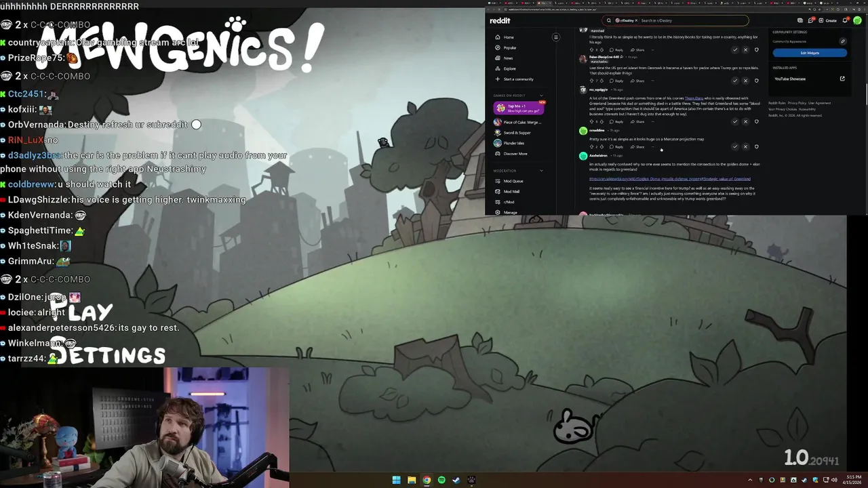Downvote the Mercator projection comment
Viewport: 868px width, 488px height.
(601, 147)
